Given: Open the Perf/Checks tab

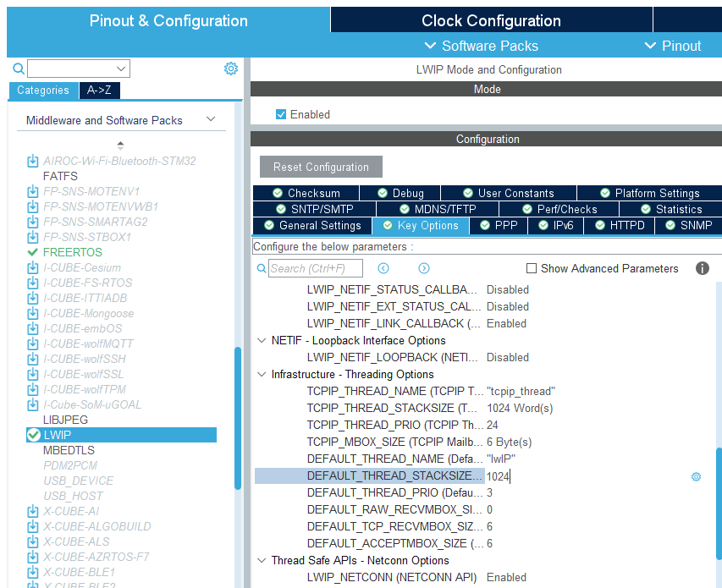Looking at the screenshot, I should pyautogui.click(x=559, y=209).
